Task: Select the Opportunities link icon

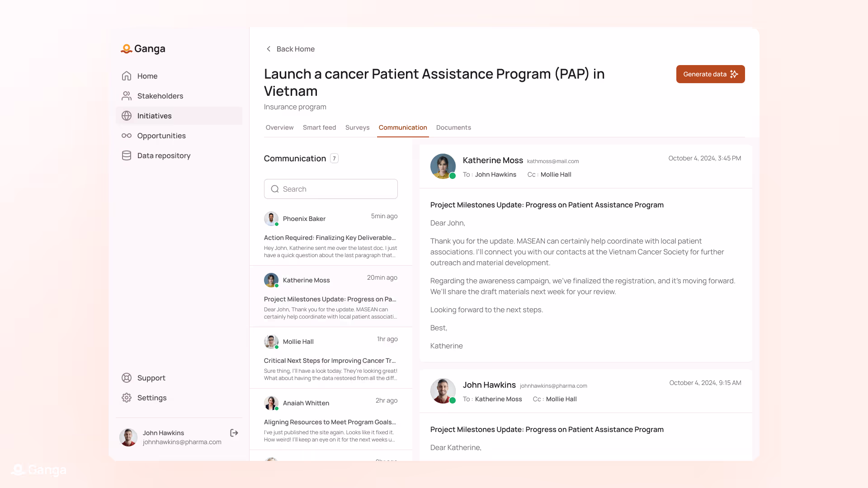Action: pyautogui.click(x=127, y=136)
